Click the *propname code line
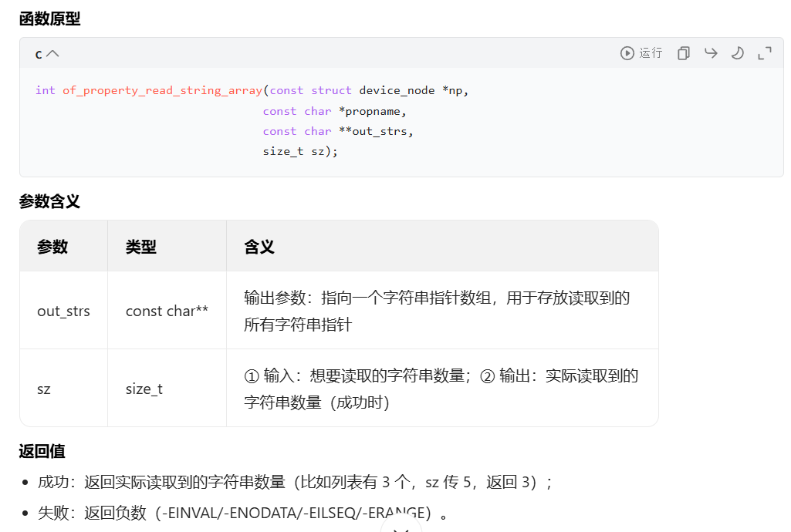Viewport: 791px width, 532px height. 334,111
